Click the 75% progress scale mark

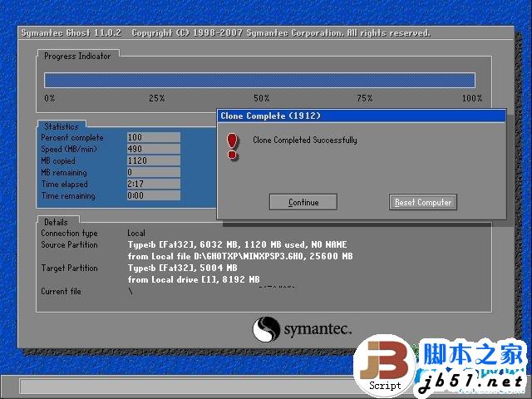[365, 98]
